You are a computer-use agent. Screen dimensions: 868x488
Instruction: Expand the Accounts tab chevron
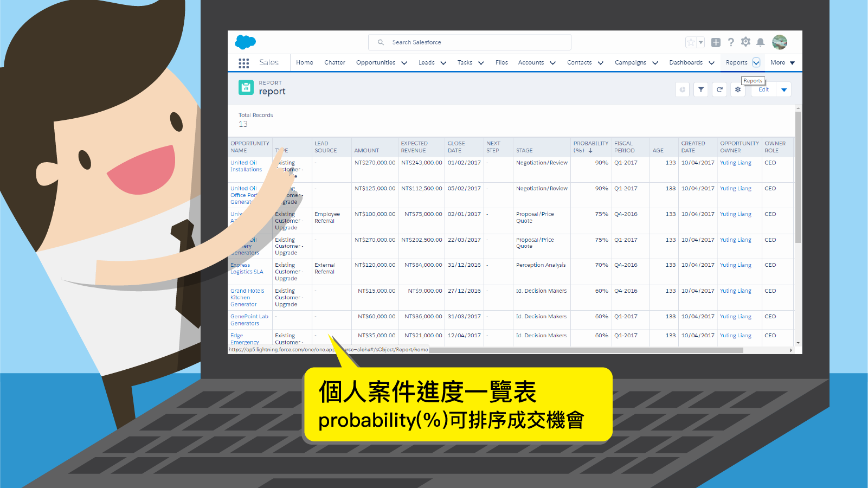[x=552, y=63]
